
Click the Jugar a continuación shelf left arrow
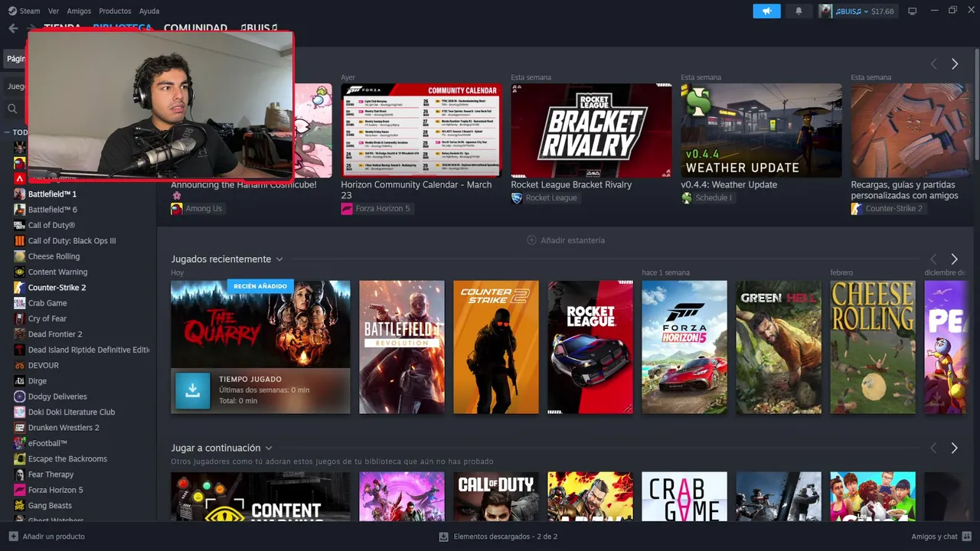(x=933, y=448)
